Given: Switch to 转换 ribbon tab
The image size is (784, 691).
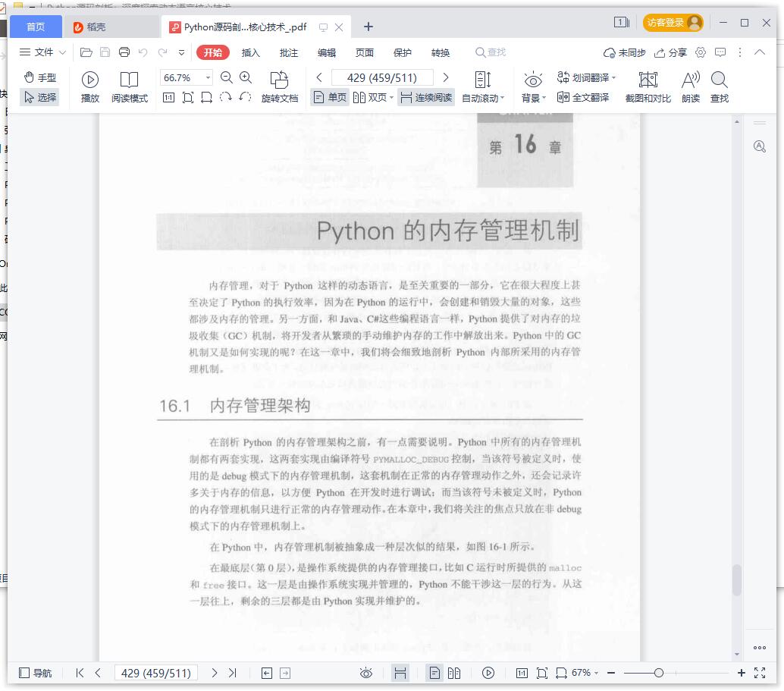Looking at the screenshot, I should click(441, 52).
